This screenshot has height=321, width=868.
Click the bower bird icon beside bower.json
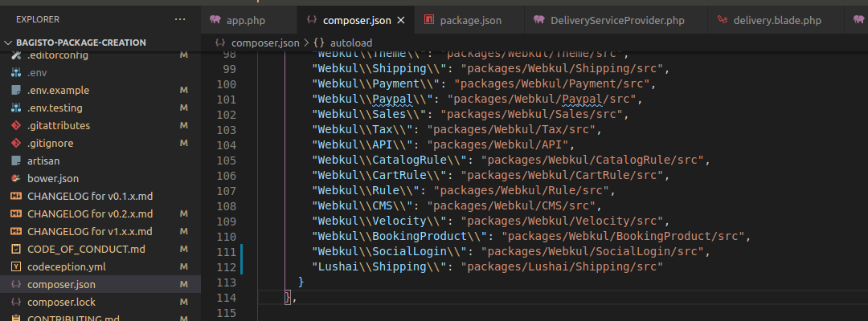(x=16, y=178)
